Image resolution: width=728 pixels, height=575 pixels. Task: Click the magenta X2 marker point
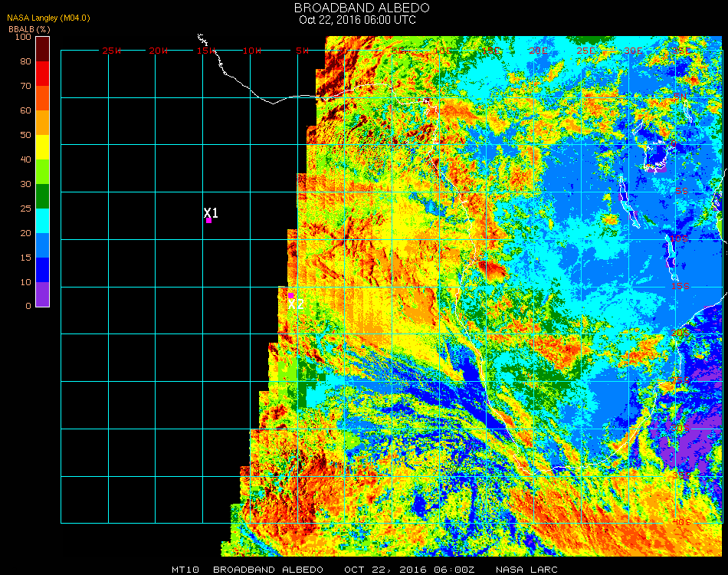coord(290,295)
